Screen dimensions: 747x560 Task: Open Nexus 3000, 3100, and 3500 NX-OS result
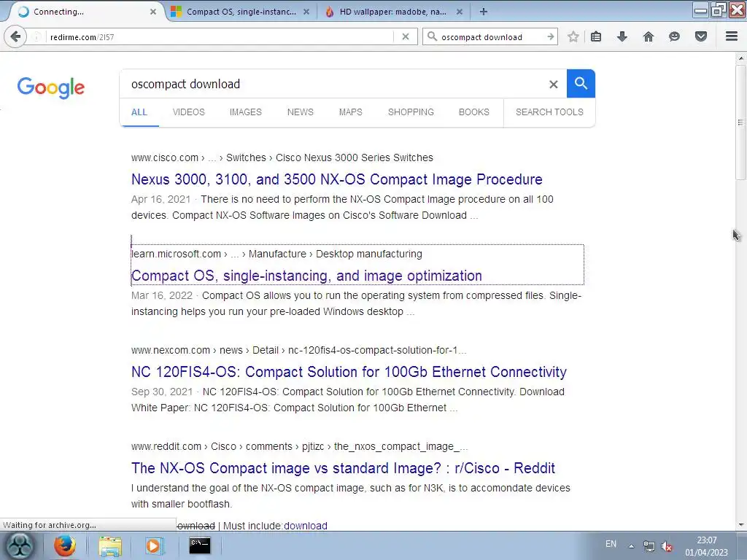tap(337, 179)
